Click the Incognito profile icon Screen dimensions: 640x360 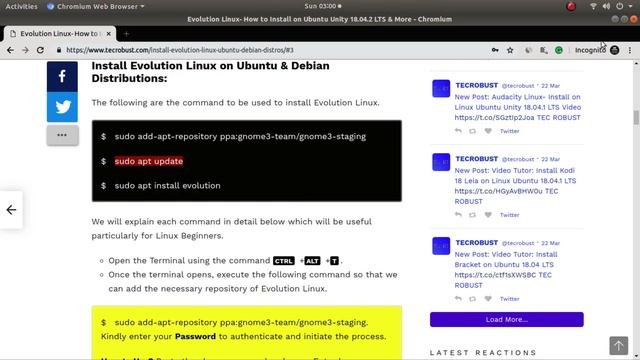pyautogui.click(x=614, y=50)
